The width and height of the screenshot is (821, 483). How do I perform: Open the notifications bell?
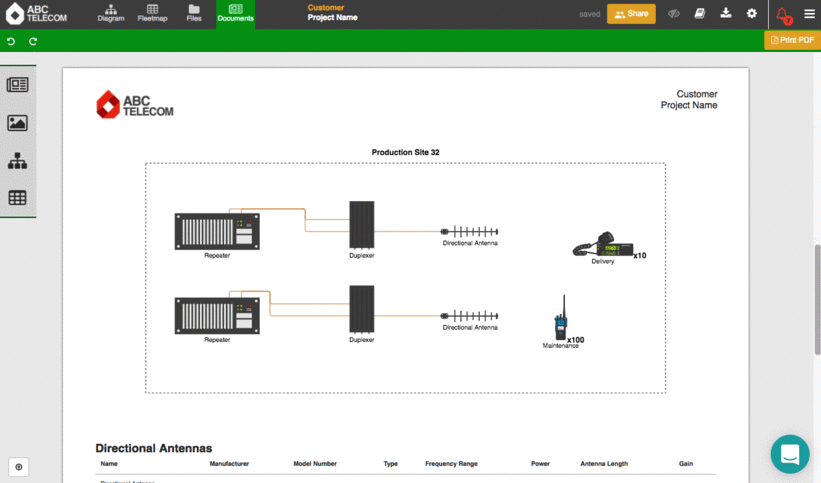point(783,15)
